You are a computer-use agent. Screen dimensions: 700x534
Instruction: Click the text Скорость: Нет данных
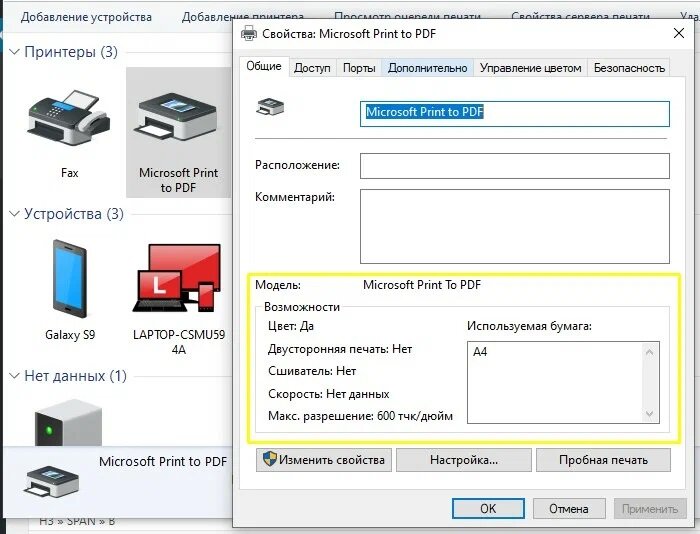pos(329,394)
